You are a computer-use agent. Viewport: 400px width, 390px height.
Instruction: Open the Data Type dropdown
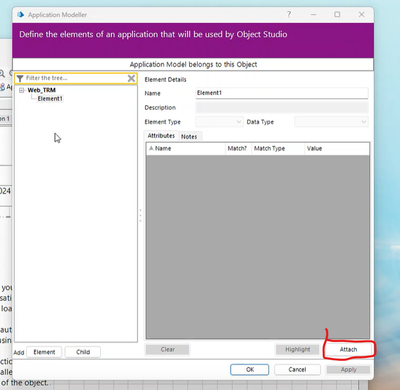[331, 122]
